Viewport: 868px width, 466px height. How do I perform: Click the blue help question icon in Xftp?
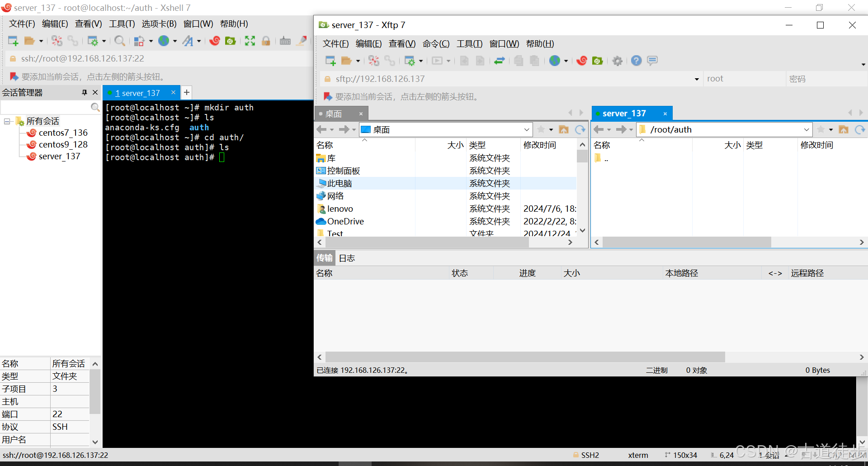point(637,61)
